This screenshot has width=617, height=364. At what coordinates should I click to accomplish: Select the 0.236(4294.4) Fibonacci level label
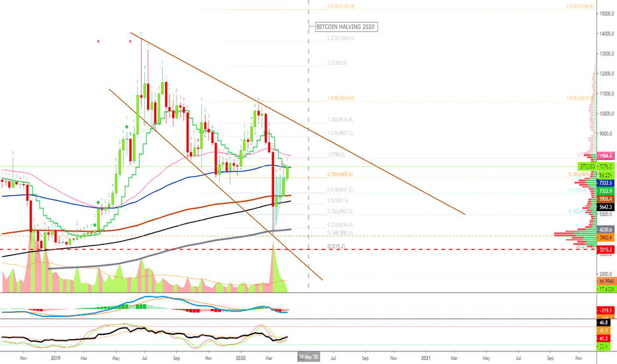340,225
